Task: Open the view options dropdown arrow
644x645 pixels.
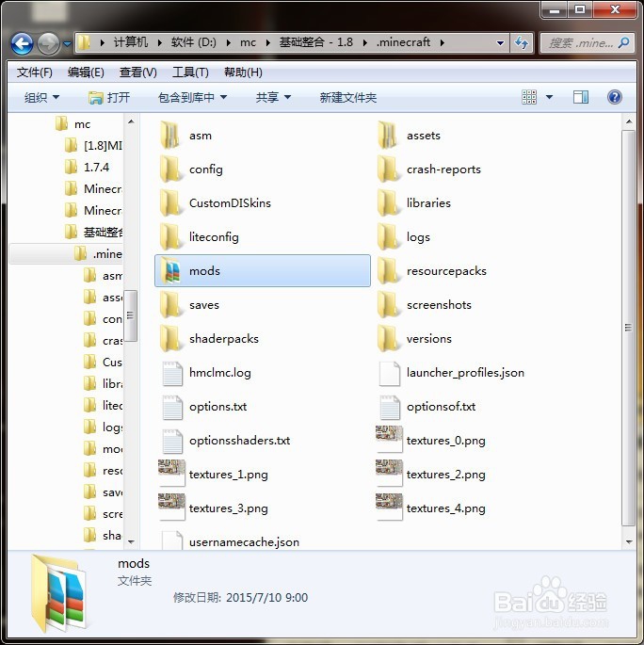Action: [x=549, y=98]
